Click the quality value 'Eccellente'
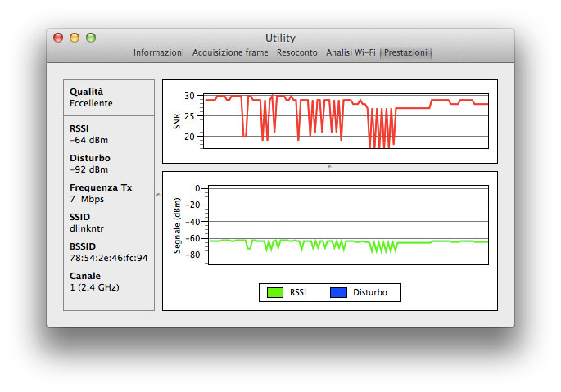 point(91,103)
